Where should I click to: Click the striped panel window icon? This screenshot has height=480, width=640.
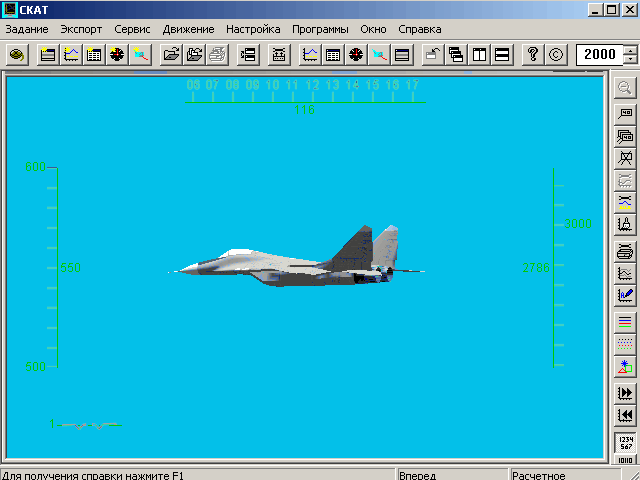pyautogui.click(x=402, y=54)
